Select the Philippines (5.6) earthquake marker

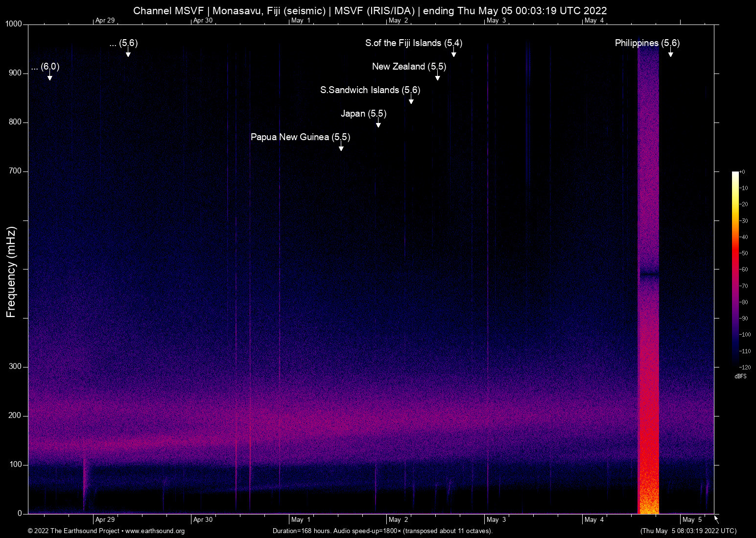647,43
